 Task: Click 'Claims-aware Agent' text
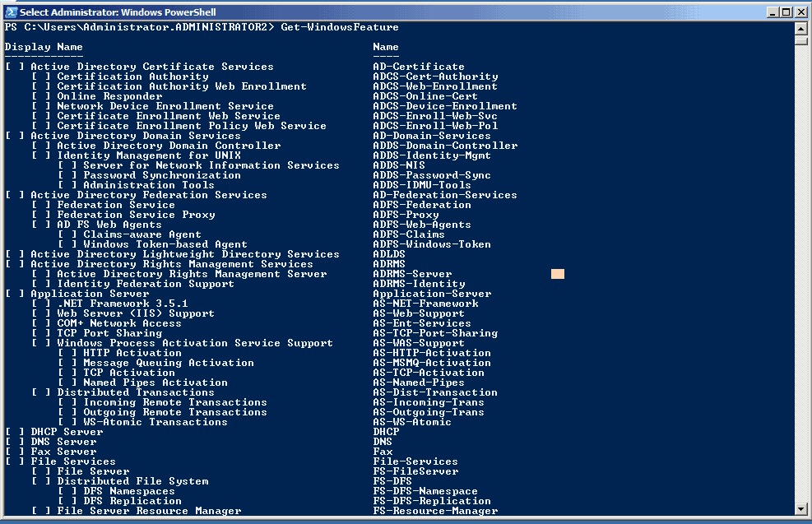142,234
